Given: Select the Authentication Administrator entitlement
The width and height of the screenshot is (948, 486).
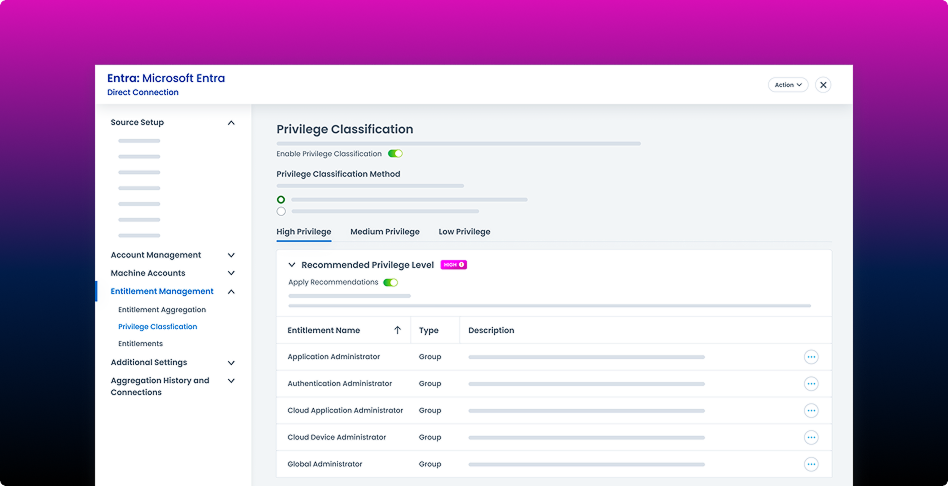Looking at the screenshot, I should 340,383.
